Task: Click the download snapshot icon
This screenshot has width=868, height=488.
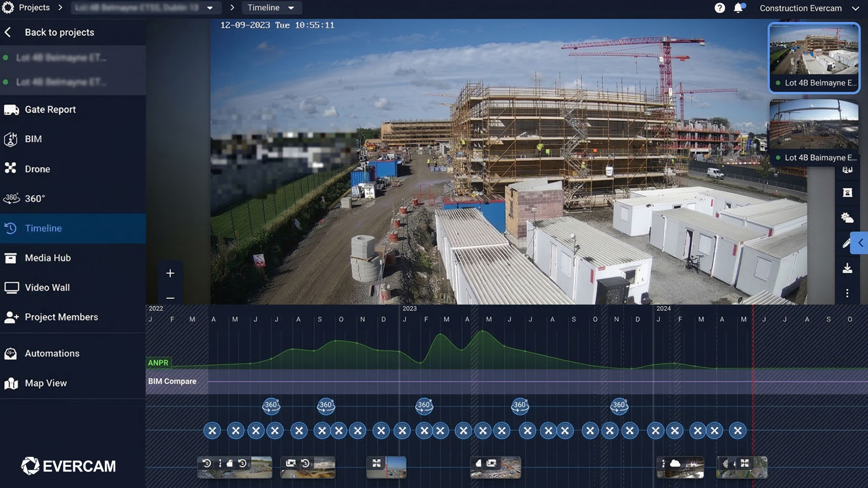Action: tap(847, 268)
